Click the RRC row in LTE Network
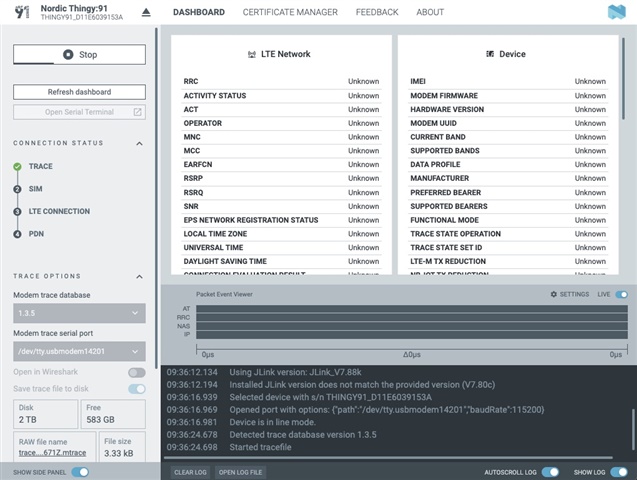The height and width of the screenshot is (480, 637). [281, 82]
